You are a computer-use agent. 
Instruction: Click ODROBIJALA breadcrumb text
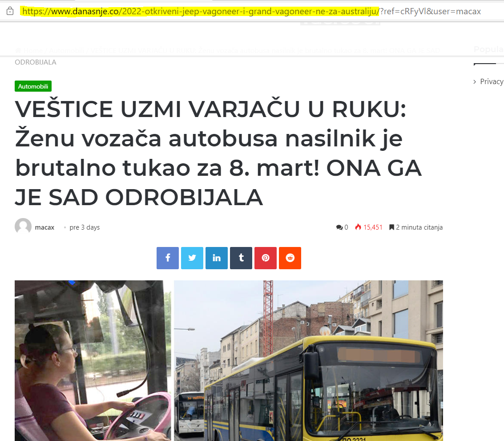(x=36, y=62)
